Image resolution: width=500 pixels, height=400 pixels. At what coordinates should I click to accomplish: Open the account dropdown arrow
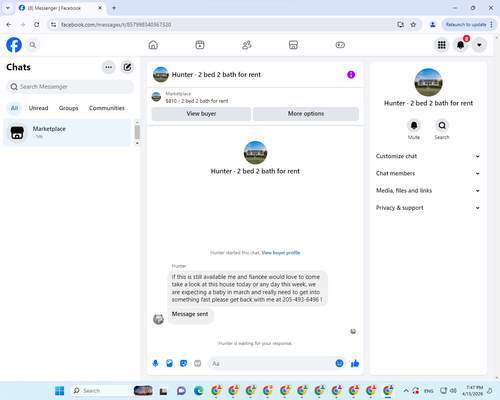(479, 45)
